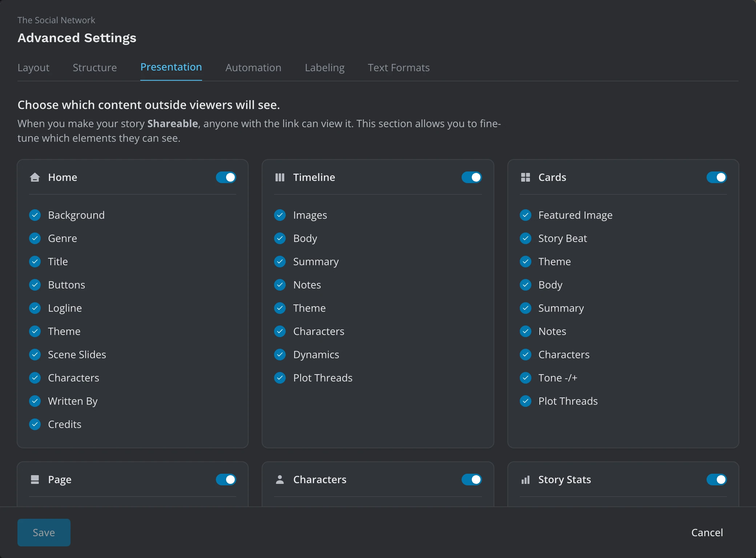Select the Presentation tab

click(171, 67)
